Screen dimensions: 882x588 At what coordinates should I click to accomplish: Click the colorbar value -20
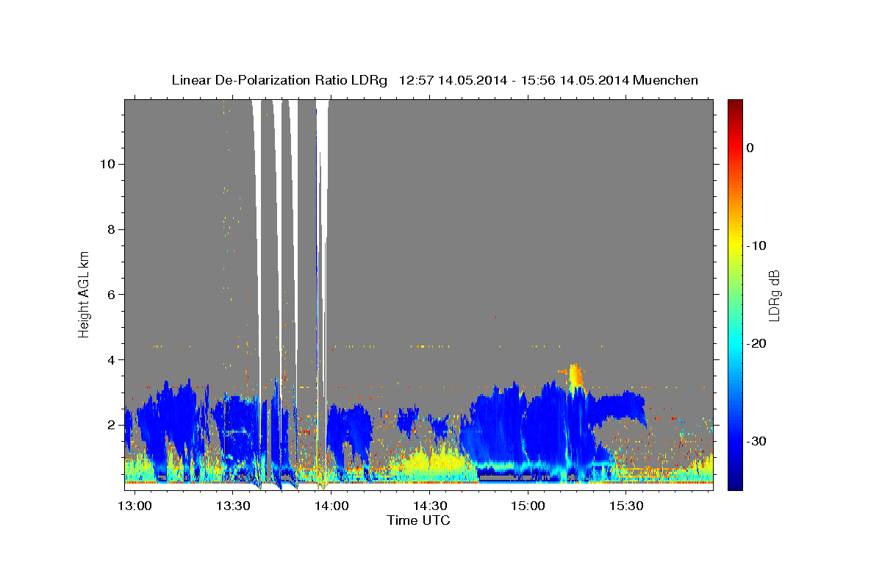756,343
